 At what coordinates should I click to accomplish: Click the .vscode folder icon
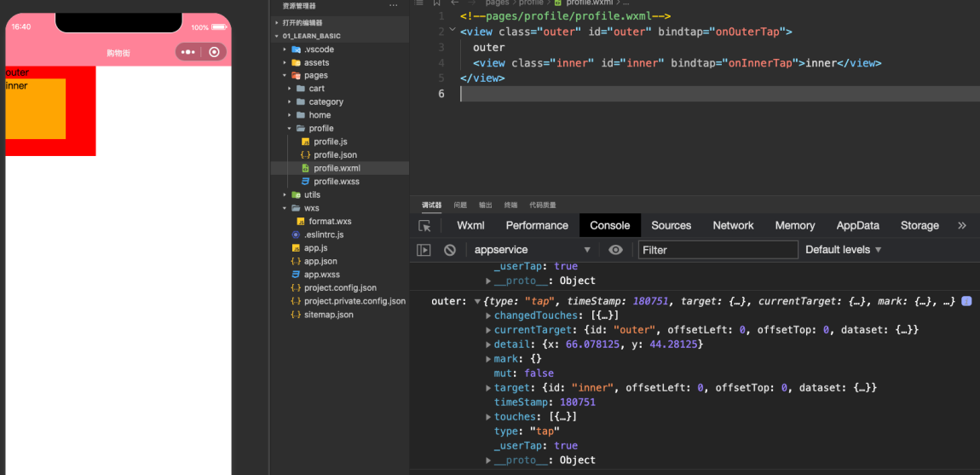pyautogui.click(x=297, y=49)
